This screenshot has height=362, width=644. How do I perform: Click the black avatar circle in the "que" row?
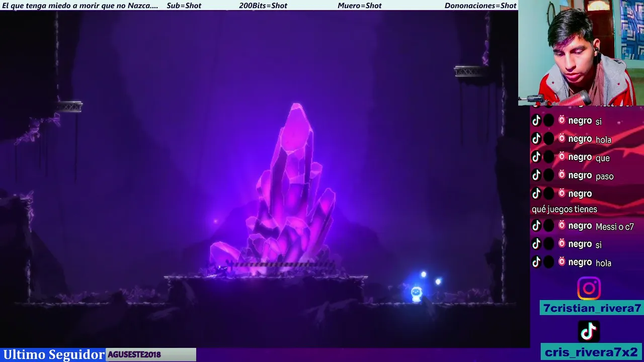coord(549,157)
